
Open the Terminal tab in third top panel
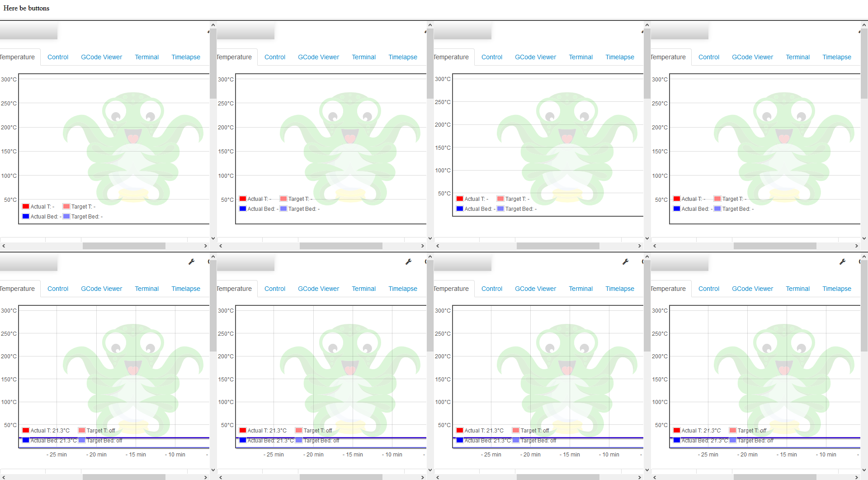point(580,57)
